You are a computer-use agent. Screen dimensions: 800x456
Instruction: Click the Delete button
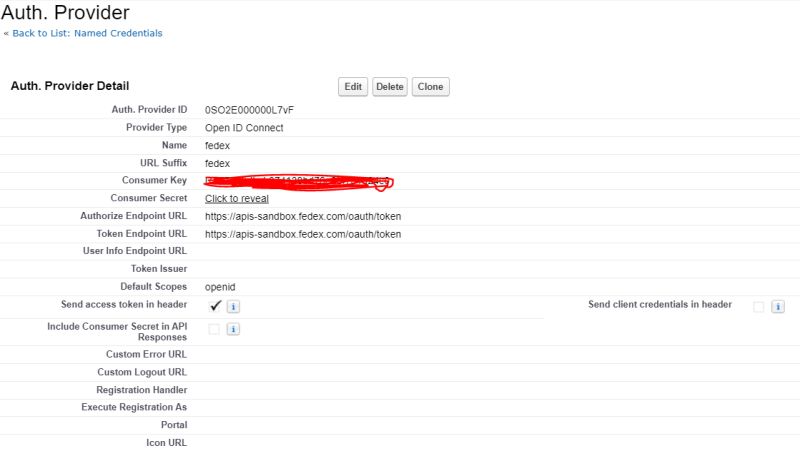point(390,87)
